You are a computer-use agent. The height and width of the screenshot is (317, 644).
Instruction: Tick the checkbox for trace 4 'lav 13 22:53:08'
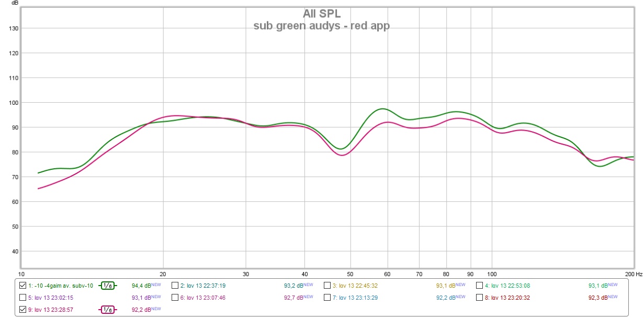tap(480, 286)
